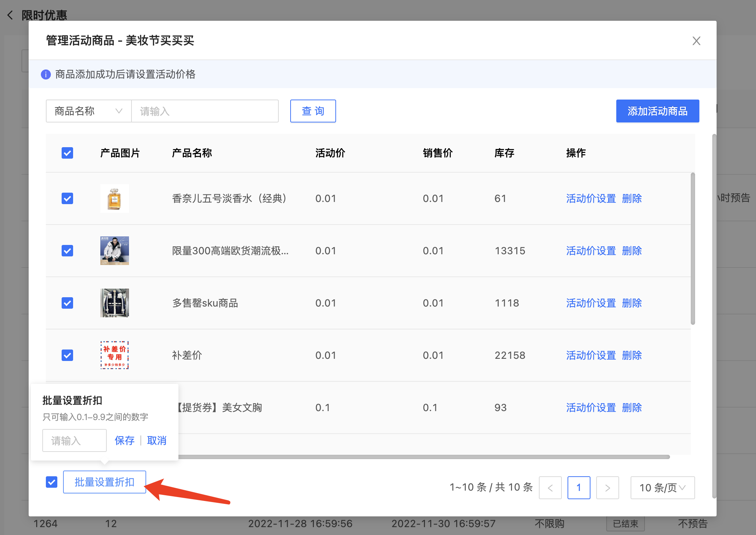Click 添加活动商品 button
The height and width of the screenshot is (535, 756).
click(x=657, y=111)
